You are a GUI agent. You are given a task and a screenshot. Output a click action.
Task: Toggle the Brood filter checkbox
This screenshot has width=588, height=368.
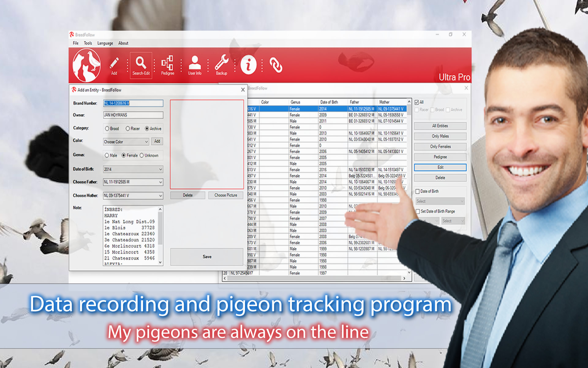coord(432,110)
